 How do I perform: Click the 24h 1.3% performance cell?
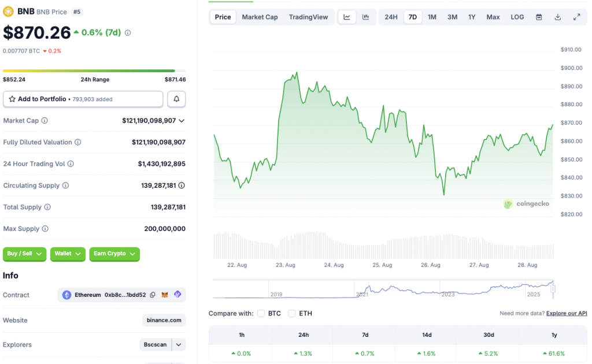pyautogui.click(x=304, y=354)
